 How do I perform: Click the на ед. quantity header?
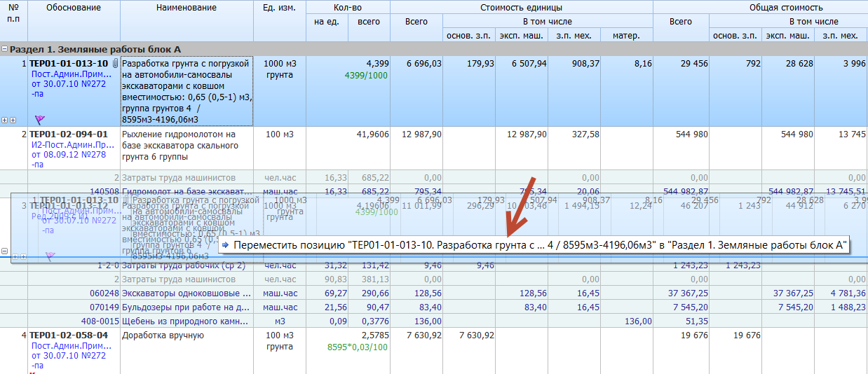pyautogui.click(x=327, y=22)
